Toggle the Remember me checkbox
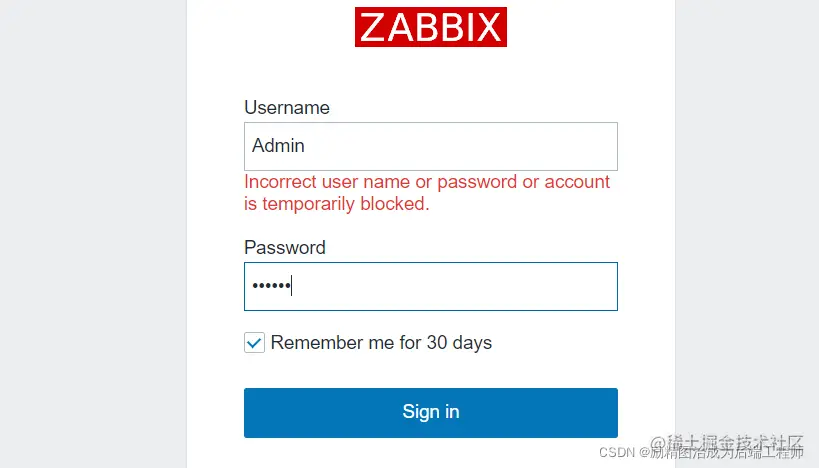 coord(254,343)
